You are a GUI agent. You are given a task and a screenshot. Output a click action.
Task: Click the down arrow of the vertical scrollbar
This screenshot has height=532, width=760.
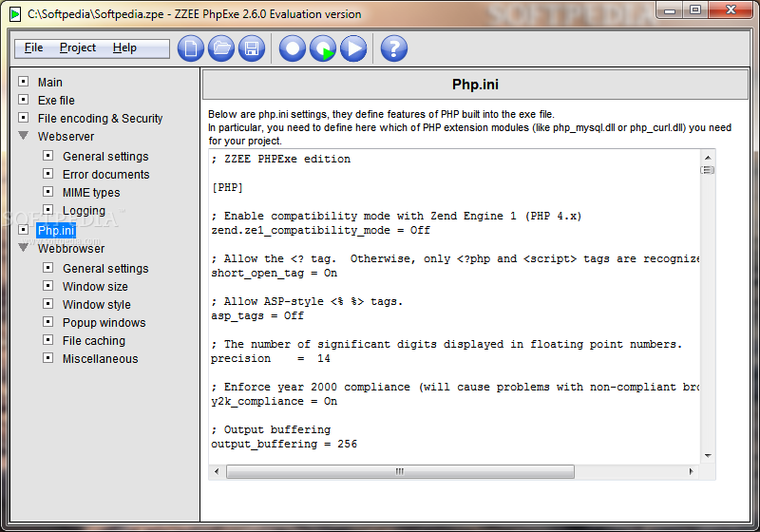(708, 456)
